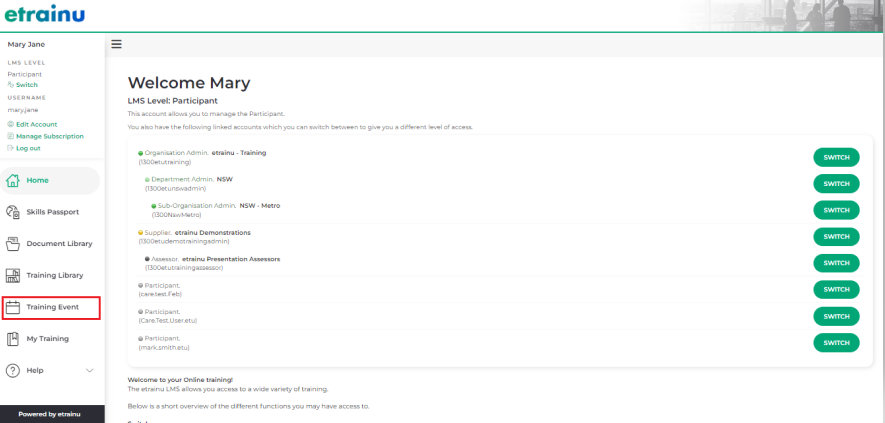The width and height of the screenshot is (885, 423).
Task: Click the My Training book icon
Action: [x=12, y=339]
